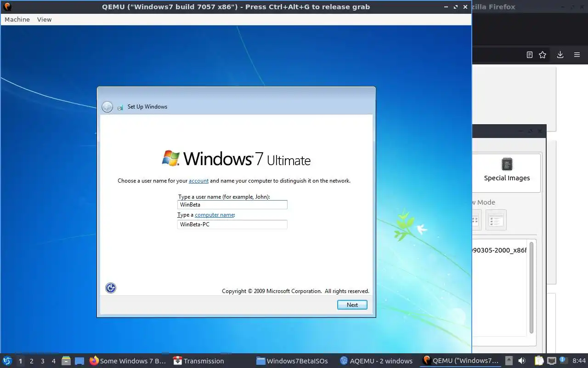Click the back arrow in Set Up Windows
The image size is (588, 368).
(x=107, y=107)
